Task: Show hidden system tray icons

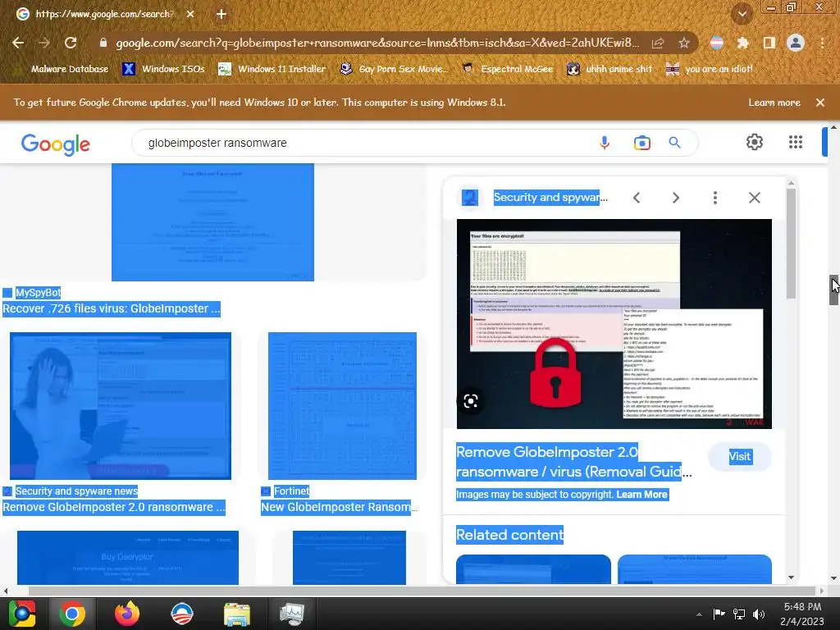Action: pos(699,614)
